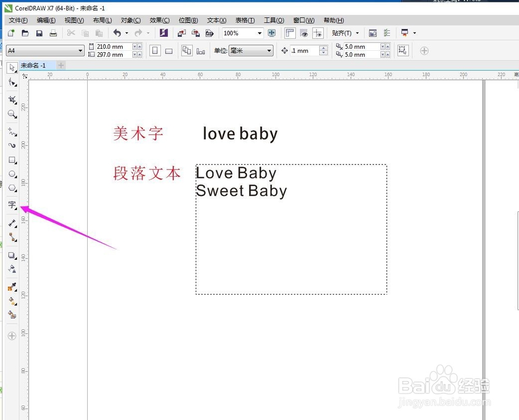Add a new document tab

tap(61, 65)
